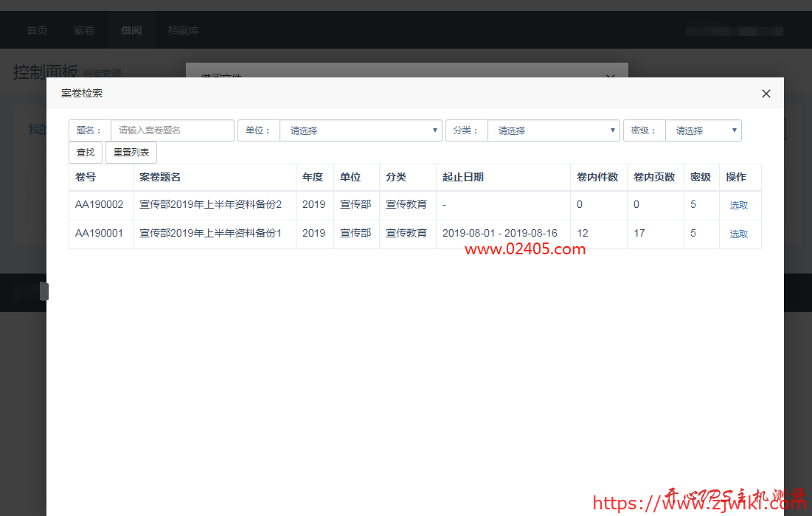The height and width of the screenshot is (516, 812).
Task: Click the 重置列表 reset button
Action: click(131, 152)
